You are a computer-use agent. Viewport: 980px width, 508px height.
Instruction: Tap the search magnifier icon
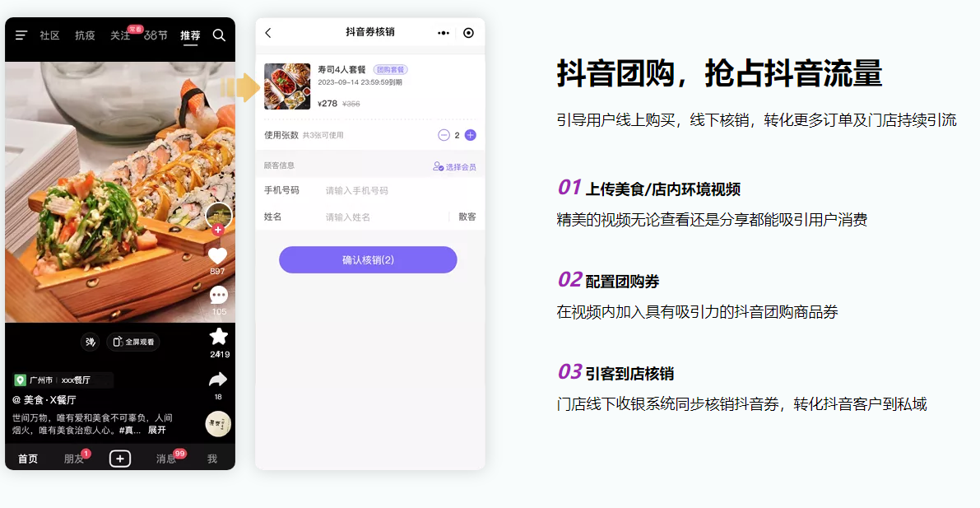pos(219,35)
